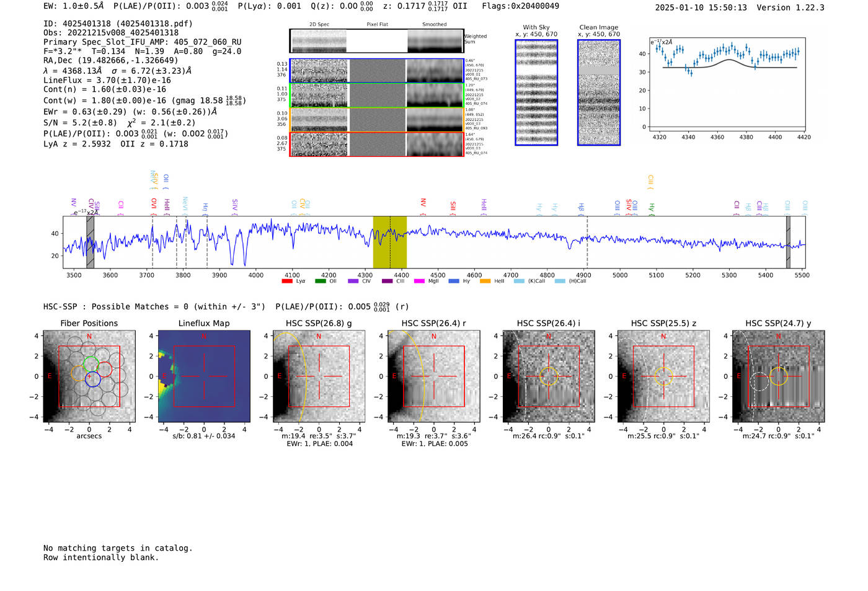Screen dimensions: 868x591
Task: Click the yellow highlighted band in the spectrum
Action: pyautogui.click(x=389, y=242)
